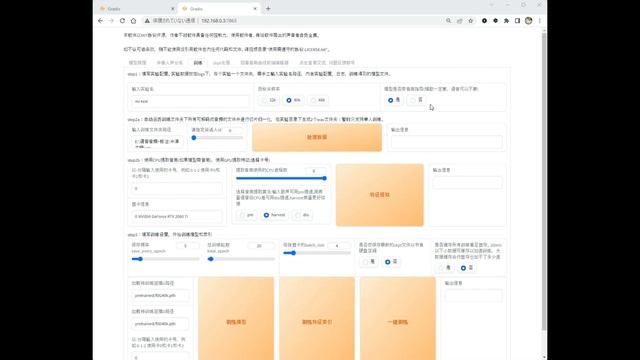Screen dimensions: 640x360
Task: Go back to the previous page
Action: point(100,20)
